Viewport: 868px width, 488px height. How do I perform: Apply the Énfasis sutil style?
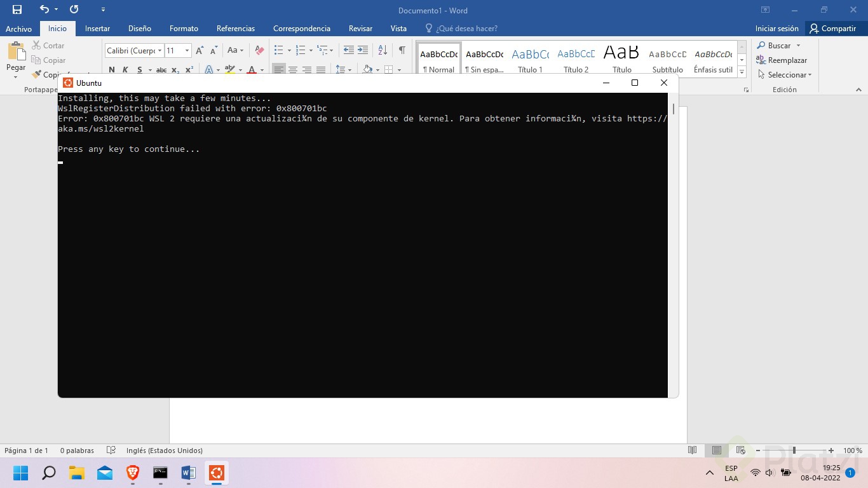(714, 60)
